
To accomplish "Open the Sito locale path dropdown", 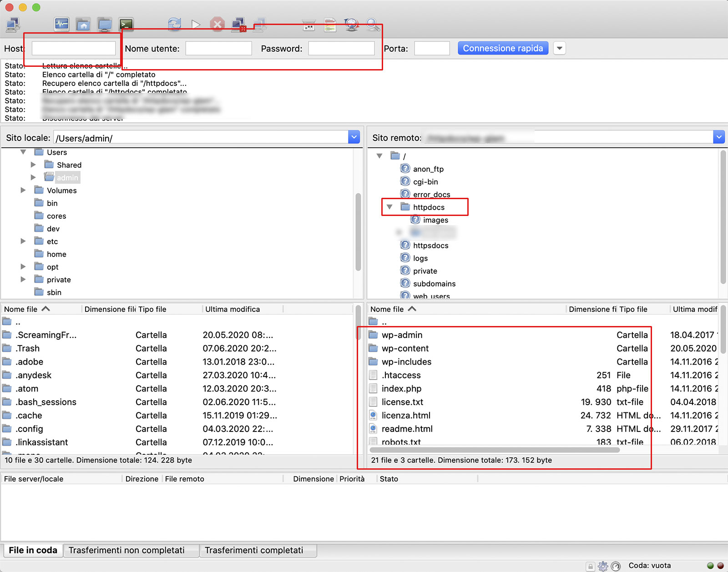I will pyautogui.click(x=354, y=137).
